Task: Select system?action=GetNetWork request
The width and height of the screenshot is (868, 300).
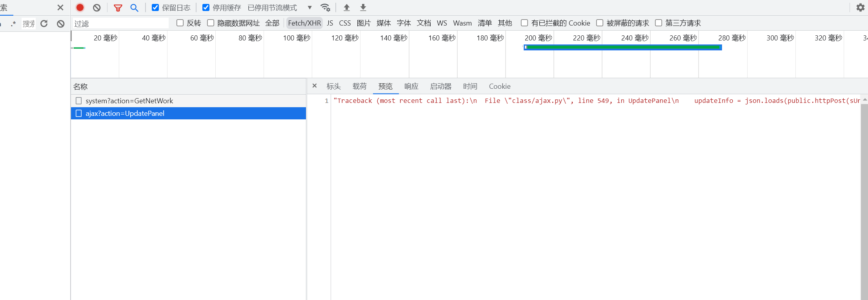Action: (188, 101)
